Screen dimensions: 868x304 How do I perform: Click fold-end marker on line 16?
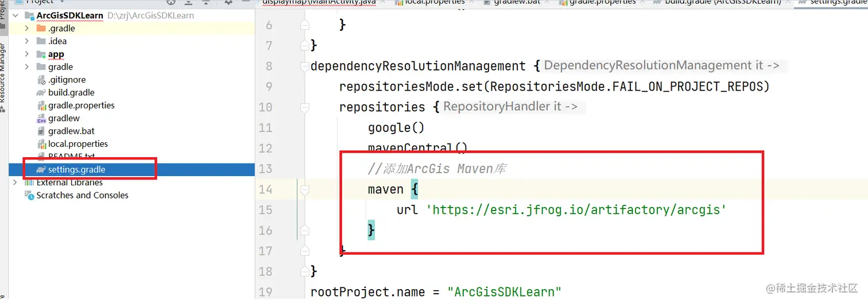305,231
